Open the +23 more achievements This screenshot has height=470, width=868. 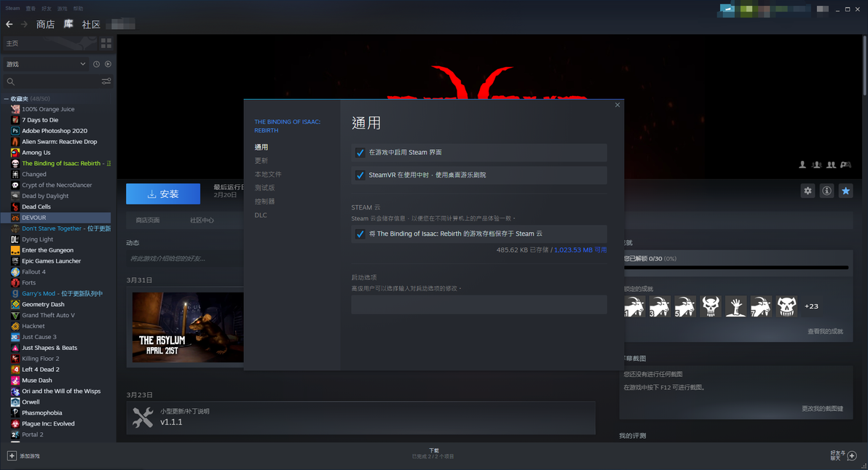(811, 306)
